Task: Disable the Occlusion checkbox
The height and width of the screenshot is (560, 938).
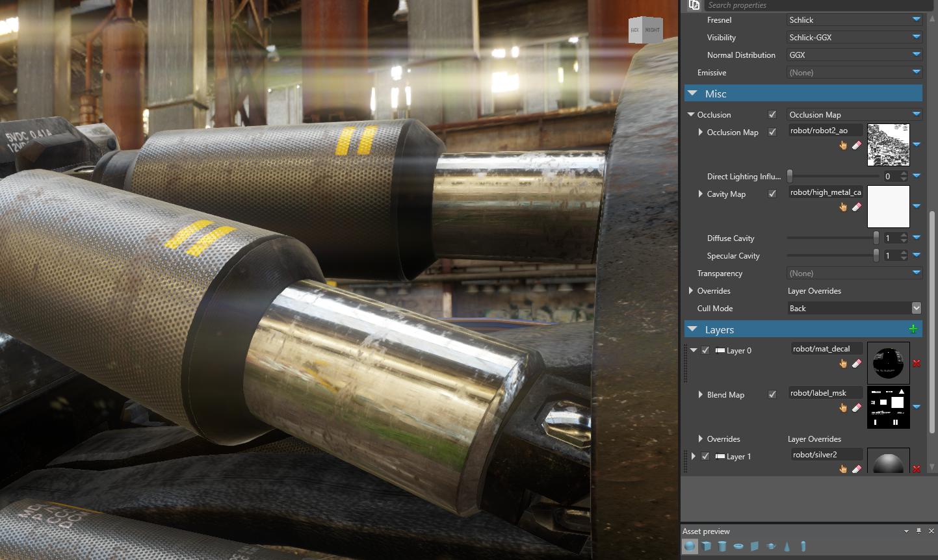Action: [x=772, y=115]
